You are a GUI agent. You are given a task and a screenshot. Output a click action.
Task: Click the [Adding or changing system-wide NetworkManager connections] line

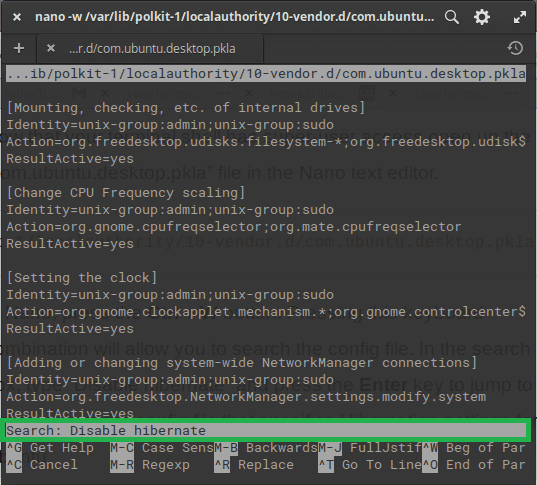pos(242,363)
